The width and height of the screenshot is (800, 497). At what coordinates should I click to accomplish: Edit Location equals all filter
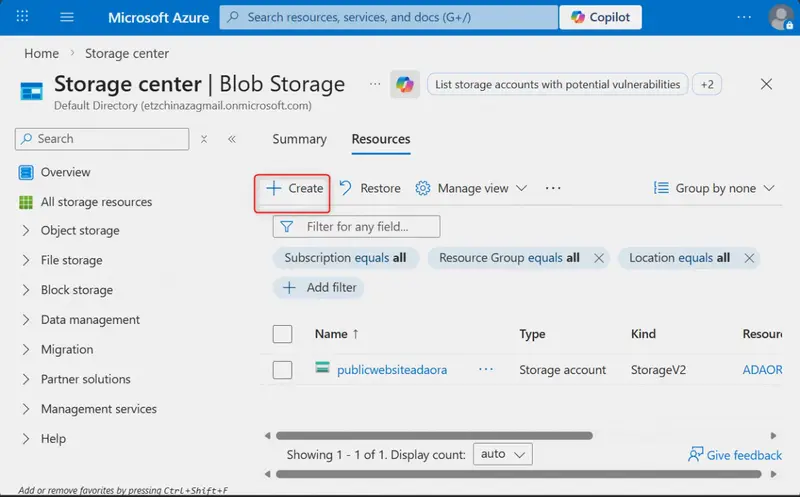coord(679,258)
